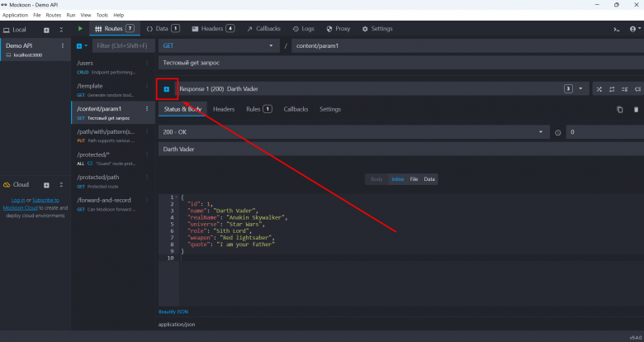Open the Run menu
This screenshot has width=644, height=342.
click(x=71, y=15)
